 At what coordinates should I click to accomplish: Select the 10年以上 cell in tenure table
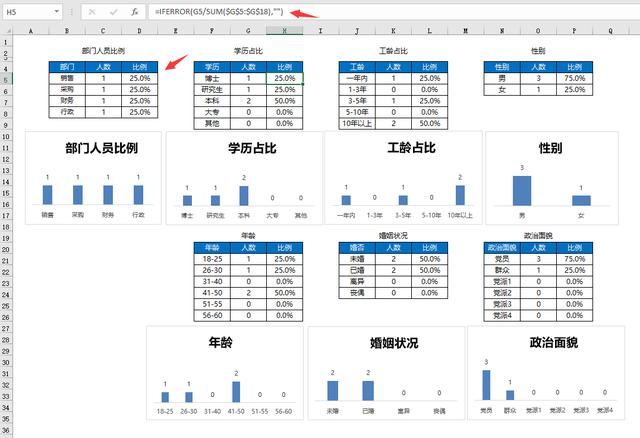pyautogui.click(x=357, y=123)
